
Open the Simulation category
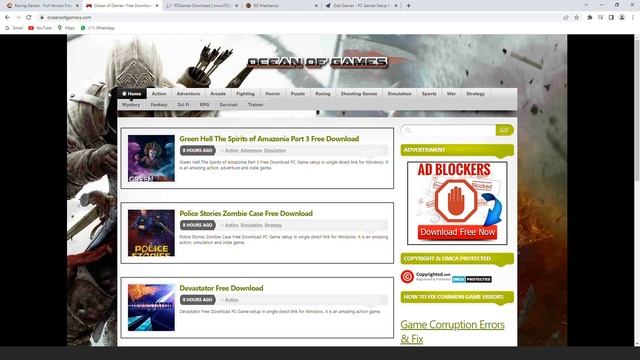coord(399,93)
